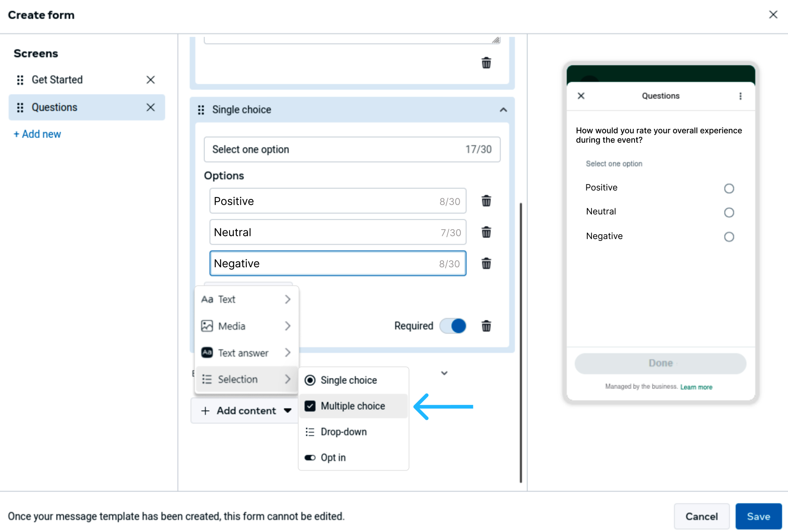Expand the Media submenu arrow
Screen dimensions: 788x532
[288, 326]
